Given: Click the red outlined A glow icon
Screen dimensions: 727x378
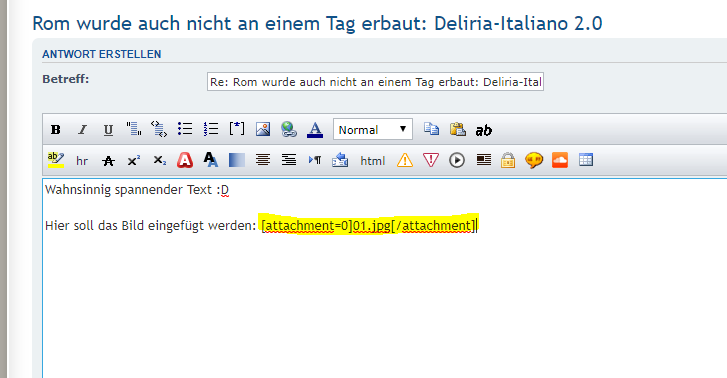Looking at the screenshot, I should pyautogui.click(x=185, y=160).
